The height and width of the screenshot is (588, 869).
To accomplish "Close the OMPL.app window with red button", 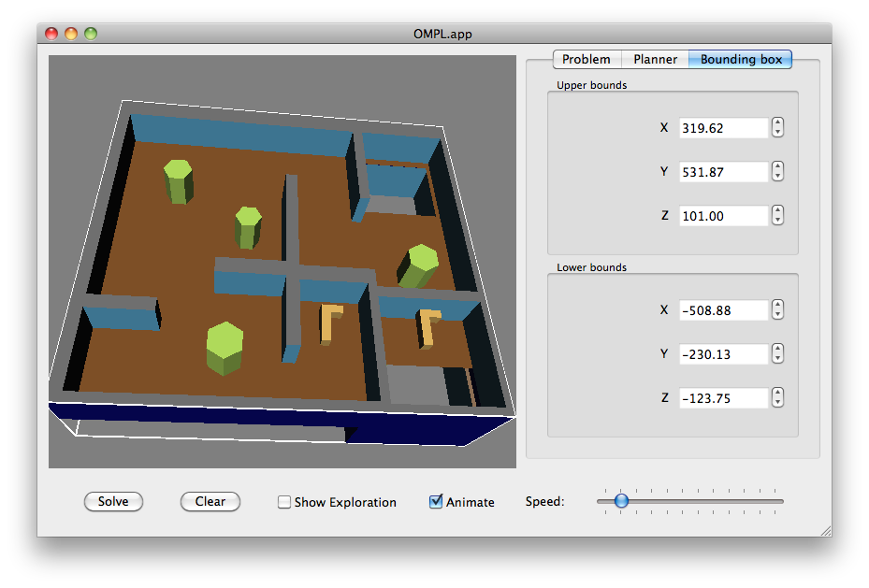I will pyautogui.click(x=51, y=34).
